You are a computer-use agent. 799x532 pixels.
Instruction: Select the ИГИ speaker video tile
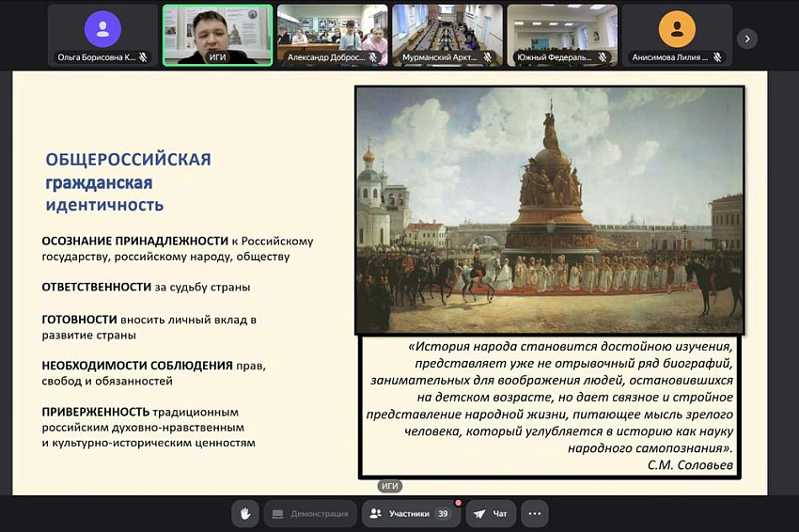pos(217,34)
